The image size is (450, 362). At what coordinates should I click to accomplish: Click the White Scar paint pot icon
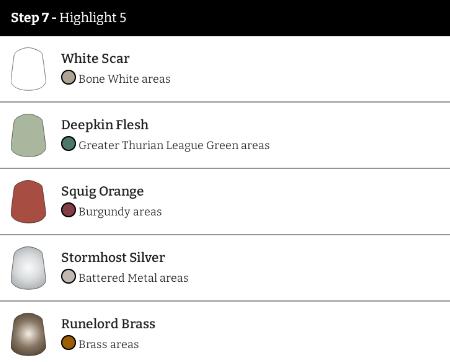click(28, 69)
